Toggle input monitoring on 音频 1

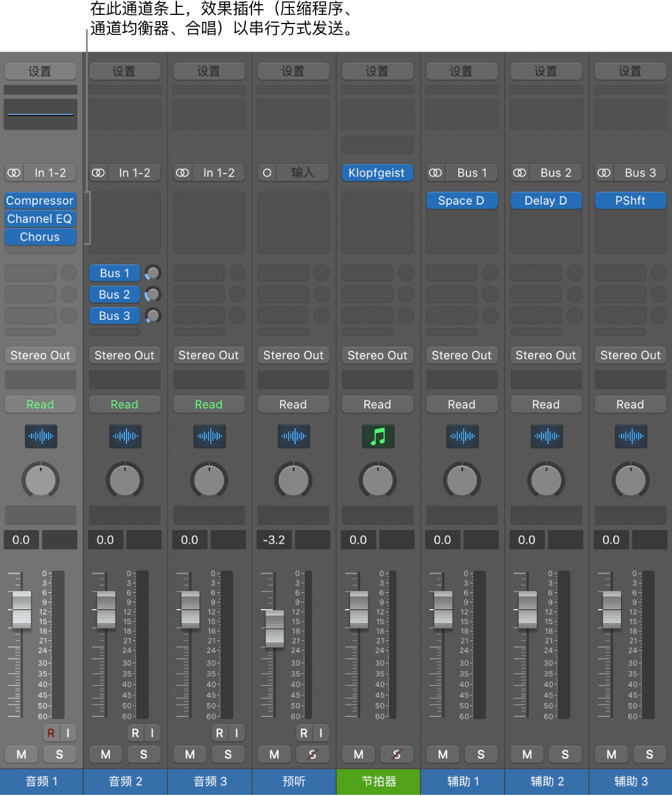68,732
